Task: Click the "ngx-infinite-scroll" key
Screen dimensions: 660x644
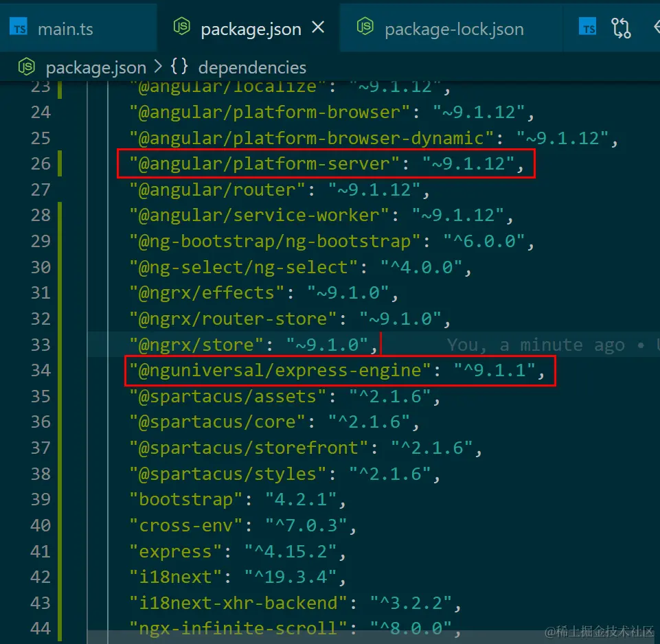Action: 238,628
